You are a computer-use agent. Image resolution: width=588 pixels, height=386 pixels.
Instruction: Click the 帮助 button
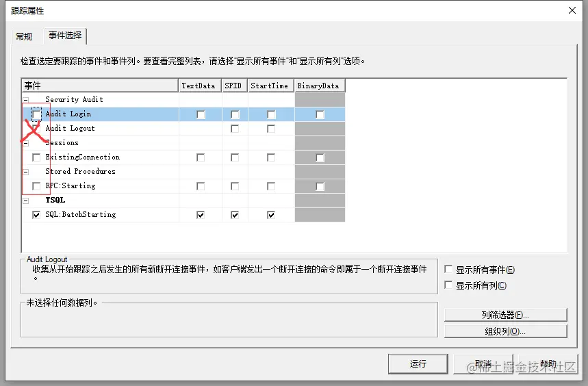pos(548,364)
